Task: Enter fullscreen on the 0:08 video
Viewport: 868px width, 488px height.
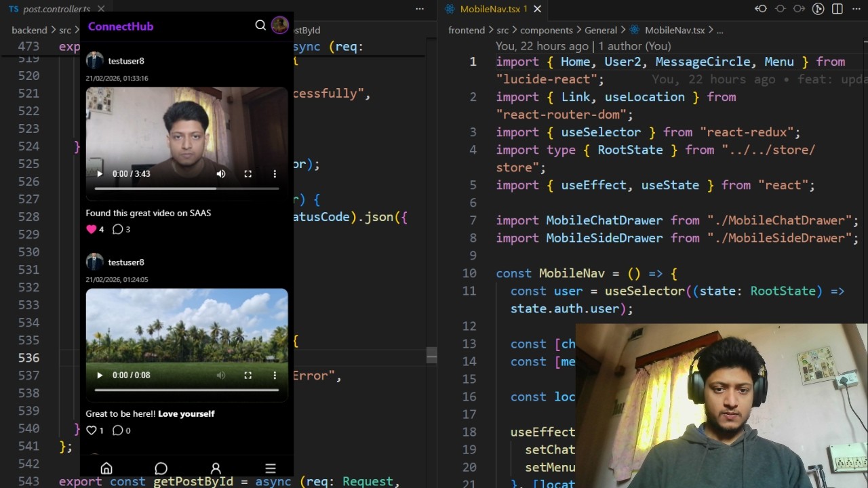Action: click(x=248, y=375)
